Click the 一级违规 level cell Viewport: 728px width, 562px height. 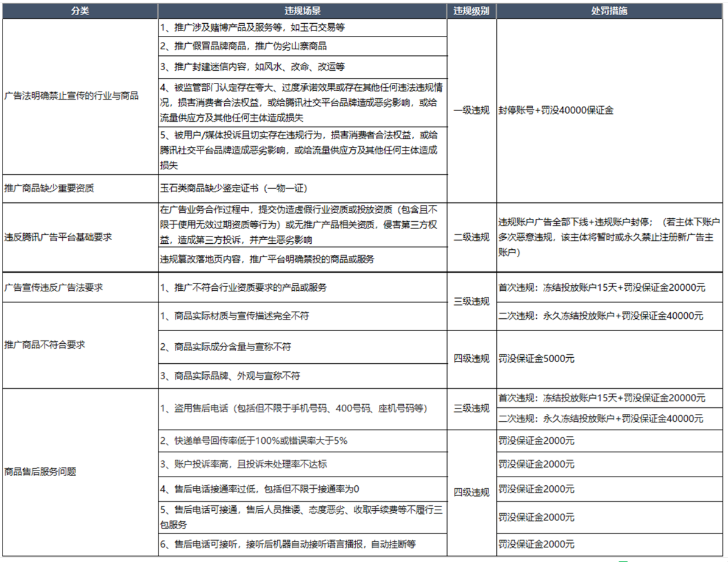click(x=472, y=110)
